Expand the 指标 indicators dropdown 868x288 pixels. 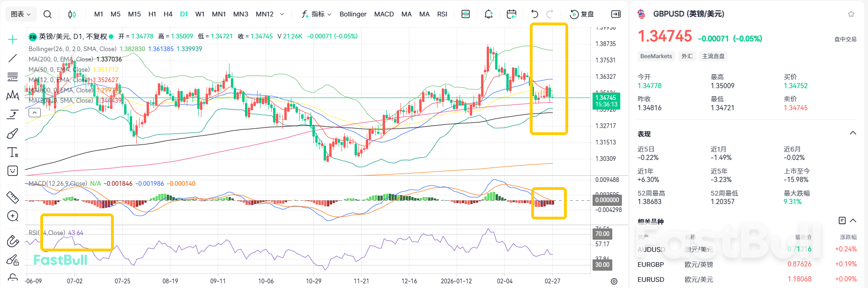click(x=317, y=14)
